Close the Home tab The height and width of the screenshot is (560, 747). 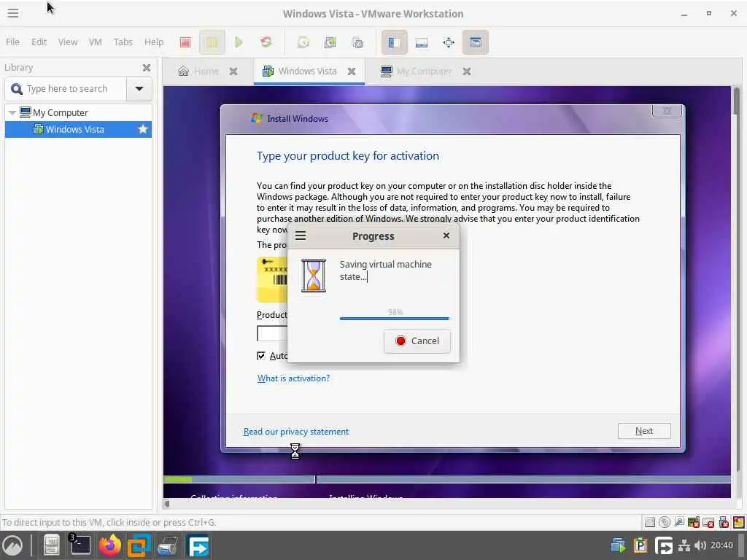pos(233,71)
